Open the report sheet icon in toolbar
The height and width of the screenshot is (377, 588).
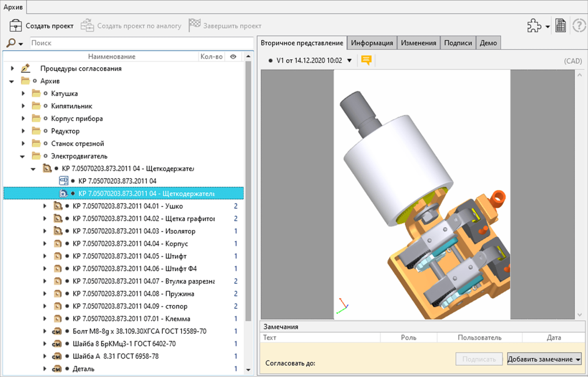[x=561, y=26]
